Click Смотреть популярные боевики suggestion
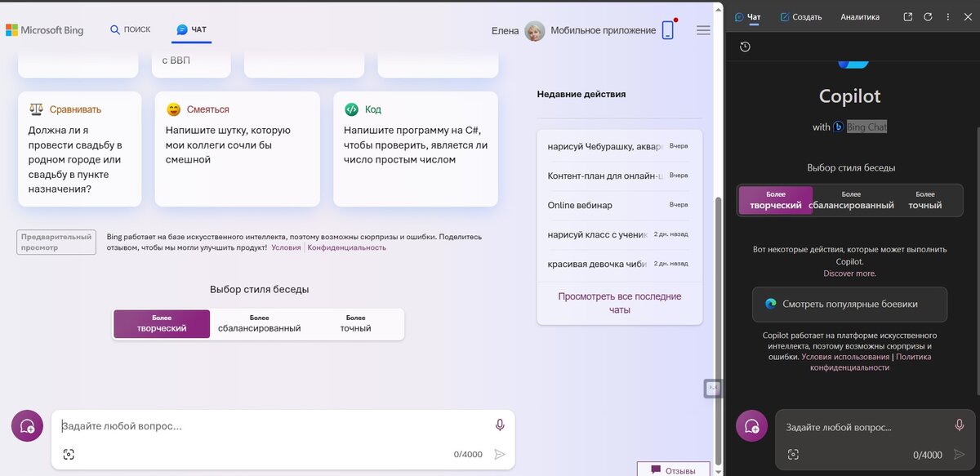 (x=849, y=304)
